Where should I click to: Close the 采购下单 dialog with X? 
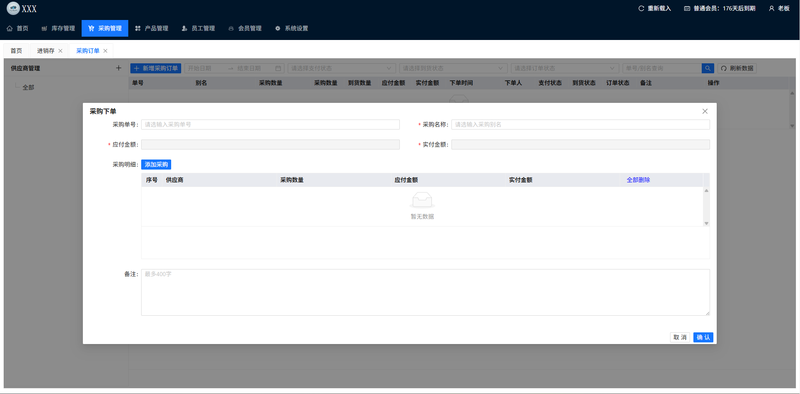point(705,111)
